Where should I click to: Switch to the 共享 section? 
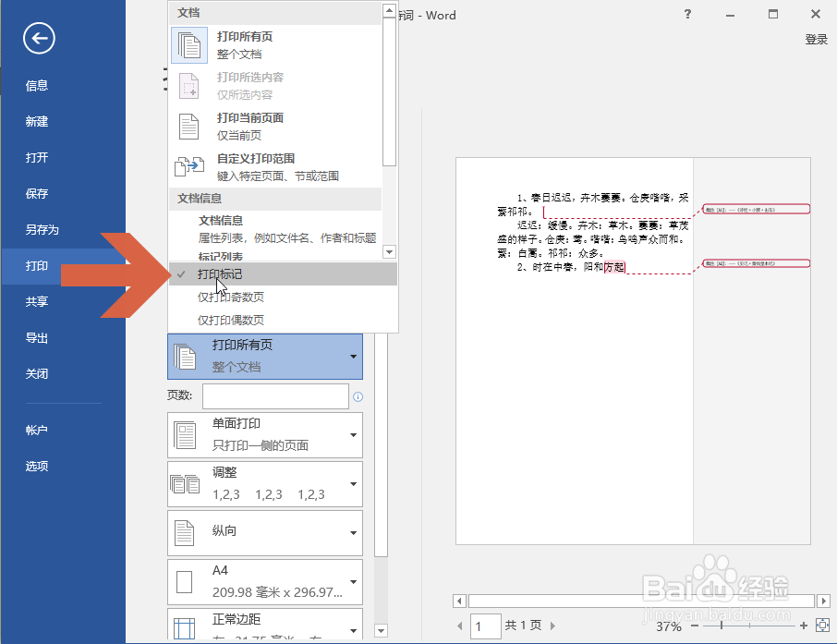[x=37, y=301]
